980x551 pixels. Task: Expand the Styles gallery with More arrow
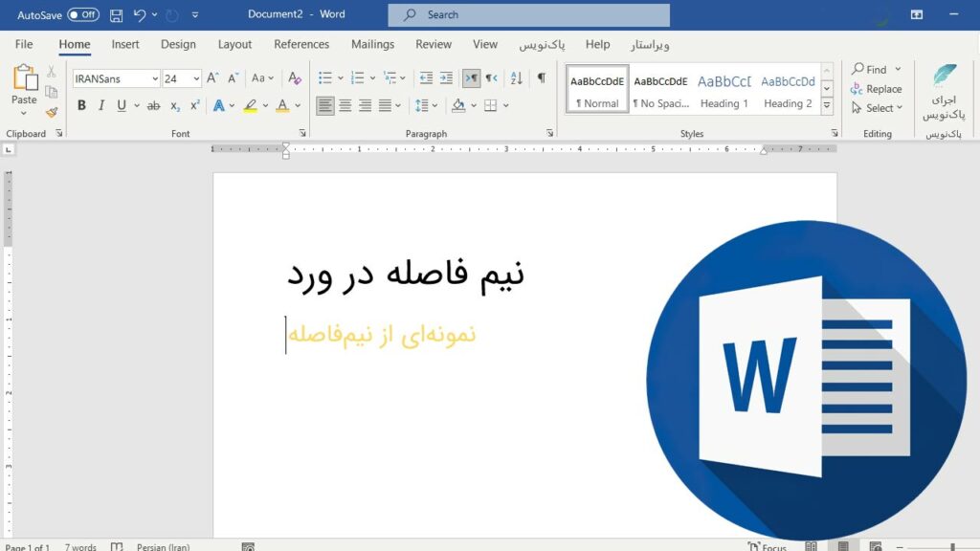(x=827, y=105)
